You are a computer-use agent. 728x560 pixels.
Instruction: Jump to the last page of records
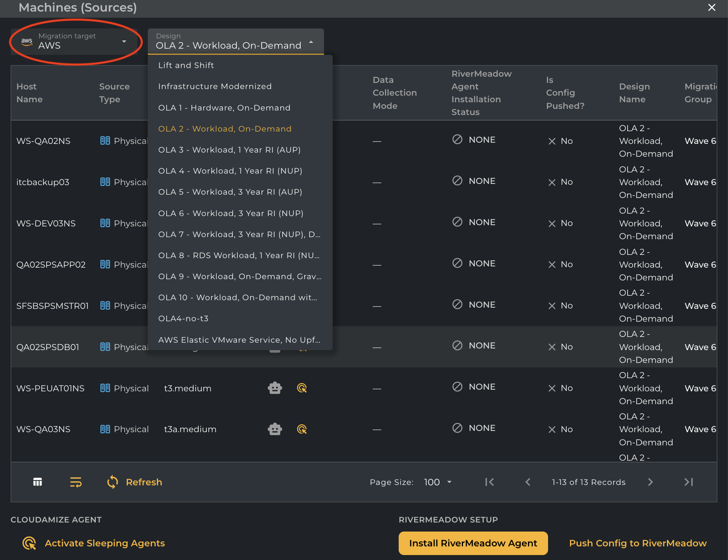click(x=689, y=482)
